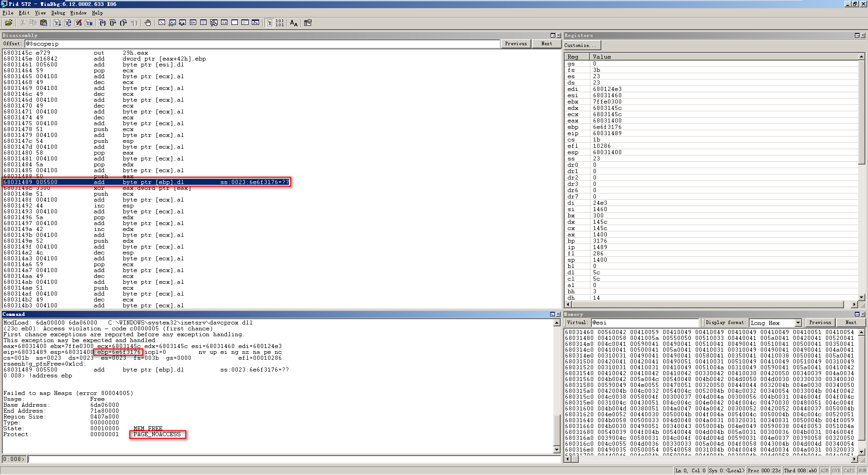Viewport: 868px width, 475px height.
Task: Open the Display format Long Hex dropdown
Action: (x=798, y=323)
